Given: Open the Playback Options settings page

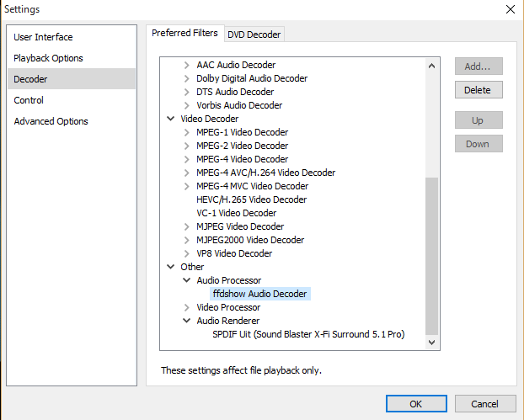Looking at the screenshot, I should coord(48,58).
